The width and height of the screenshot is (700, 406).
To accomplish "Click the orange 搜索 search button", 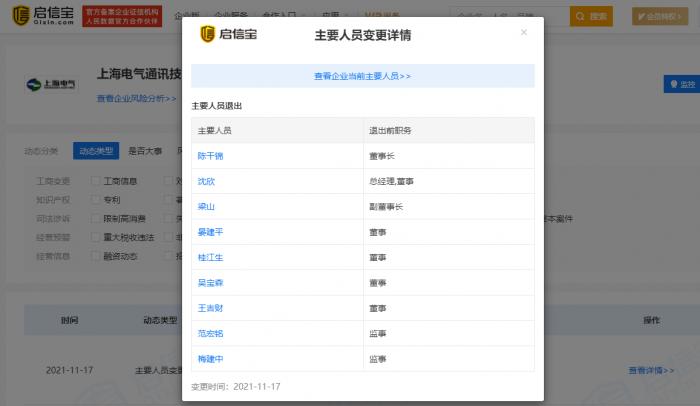I will [x=591, y=16].
